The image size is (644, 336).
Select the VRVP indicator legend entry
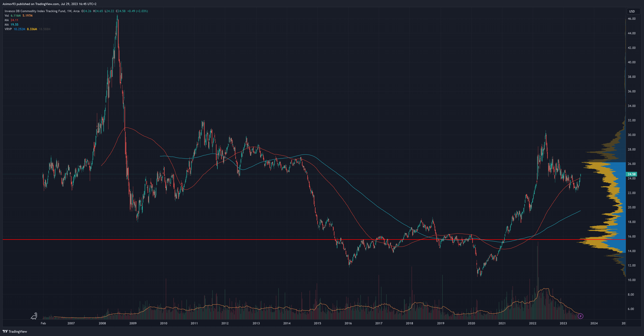click(x=8, y=29)
